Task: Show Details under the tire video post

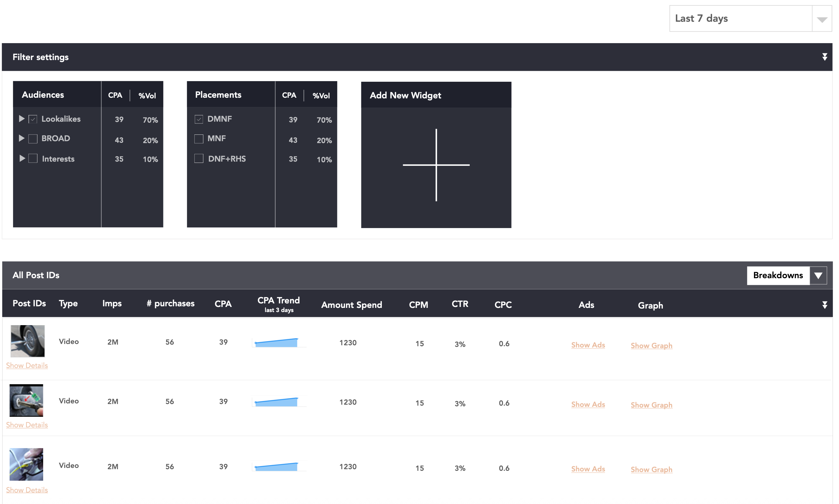Action: tap(27, 365)
